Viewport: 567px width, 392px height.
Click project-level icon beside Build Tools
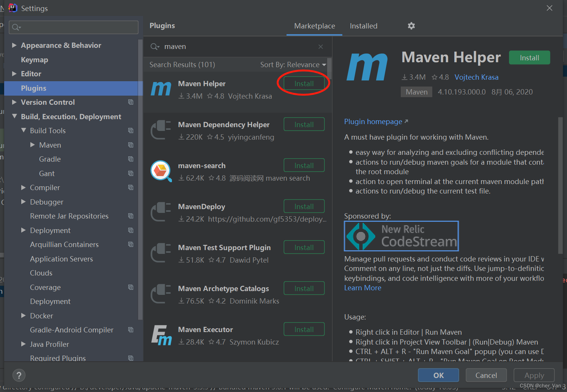pos(131,131)
